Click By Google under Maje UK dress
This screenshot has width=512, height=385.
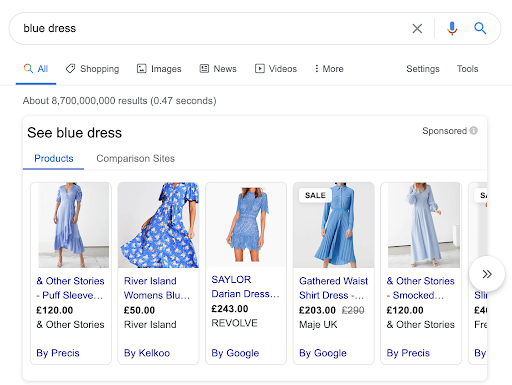tap(323, 353)
